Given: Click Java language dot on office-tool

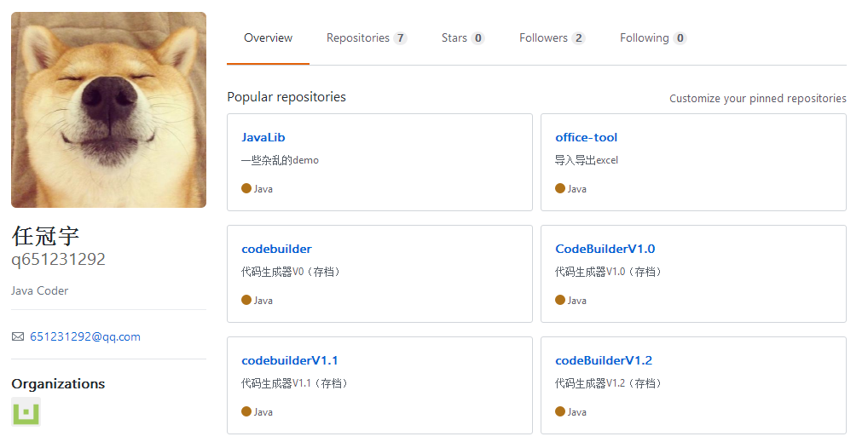Looking at the screenshot, I should [x=560, y=188].
